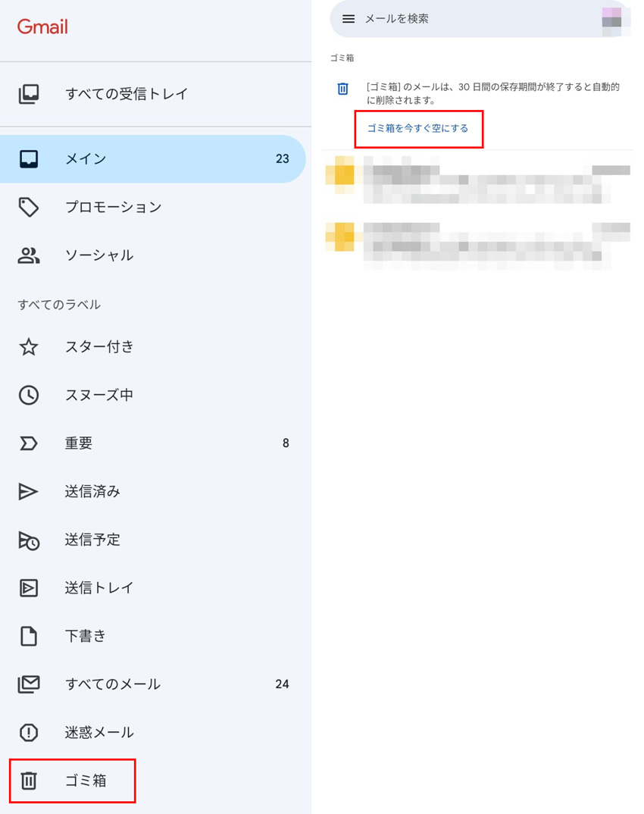Select the メイン label showing 23 unread
The image size is (644, 814).
coord(98,159)
